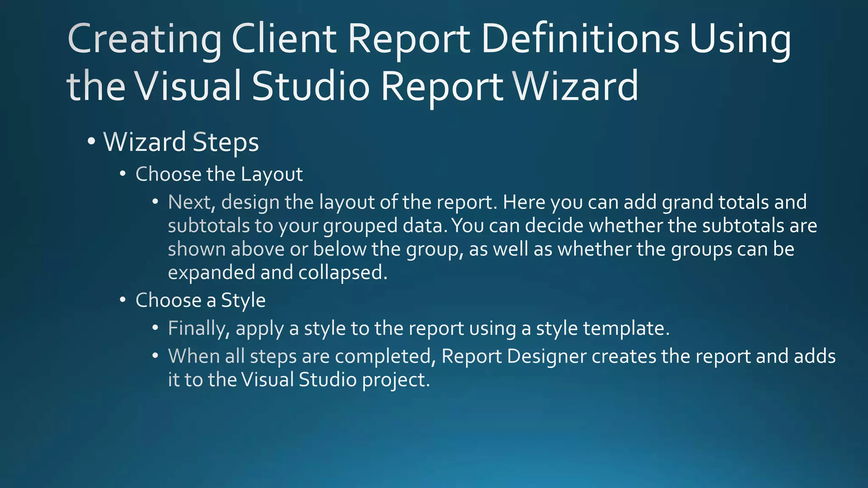This screenshot has height=488, width=868.
Task: Click the 'Wizard Steps' bullet heading
Action: pos(181,142)
